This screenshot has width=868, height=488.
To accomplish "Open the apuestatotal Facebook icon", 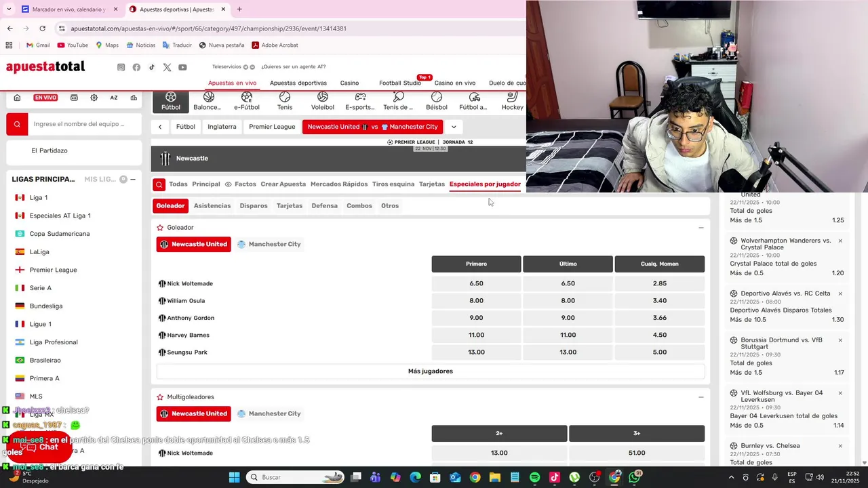I will coord(136,67).
